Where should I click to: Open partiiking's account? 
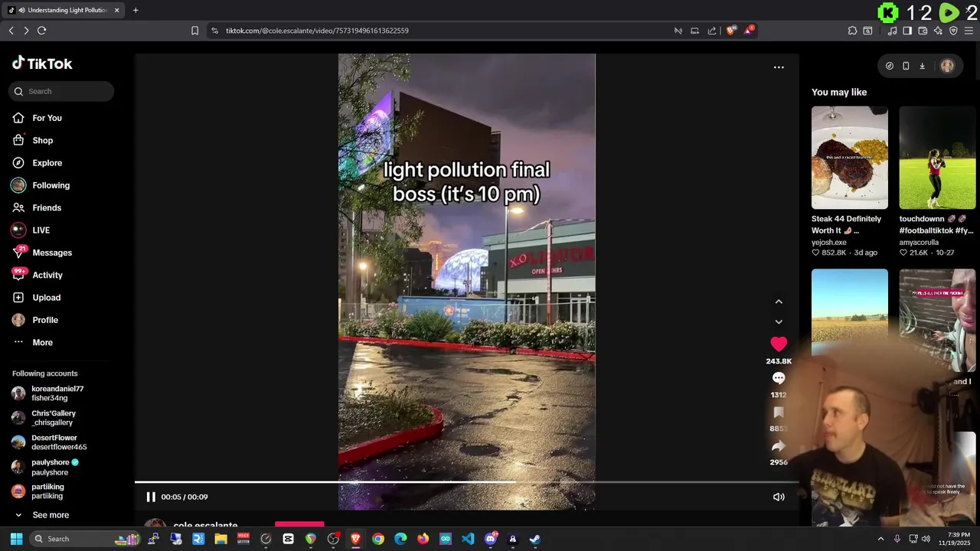click(47, 491)
